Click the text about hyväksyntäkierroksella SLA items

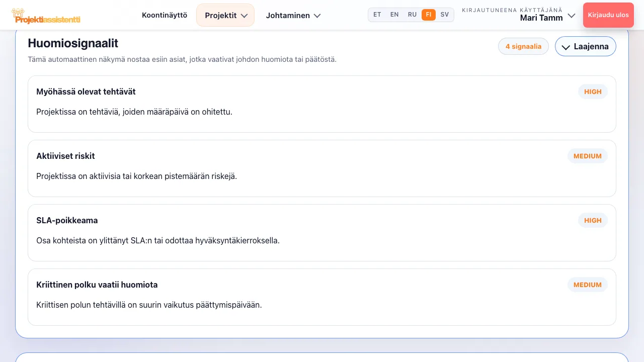158,240
